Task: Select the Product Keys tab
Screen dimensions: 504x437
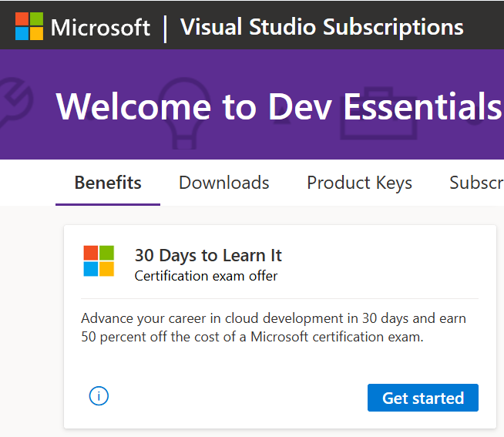Action: [359, 183]
